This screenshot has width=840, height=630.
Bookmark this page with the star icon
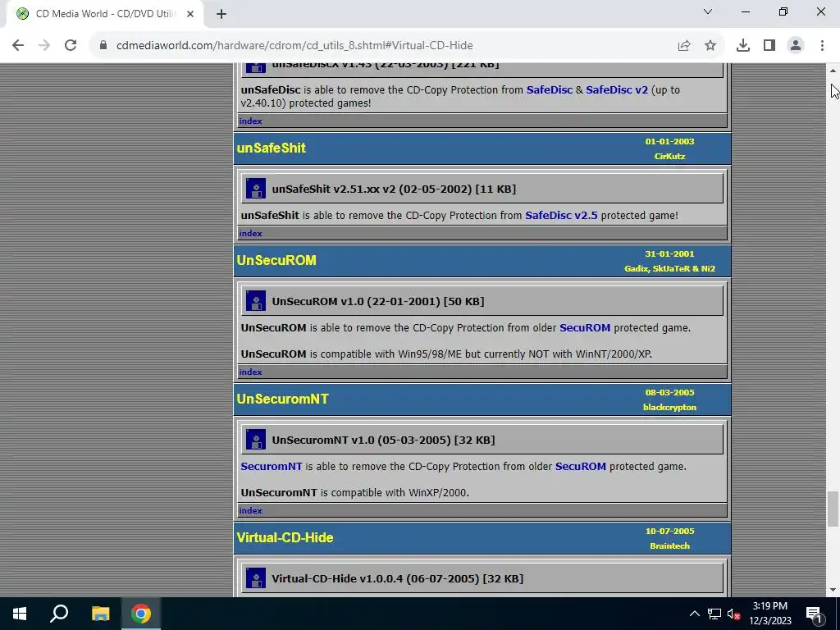[710, 46]
